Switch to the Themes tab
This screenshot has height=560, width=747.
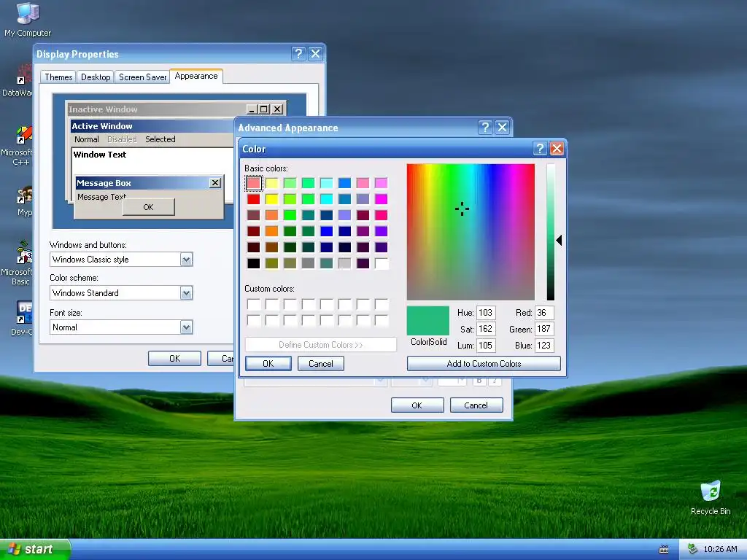58,77
